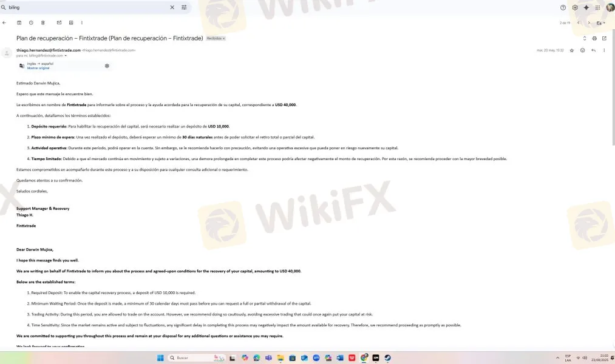Open Outlook from the taskbar
This screenshot has width=615, height=364.
pyautogui.click(x=304, y=358)
